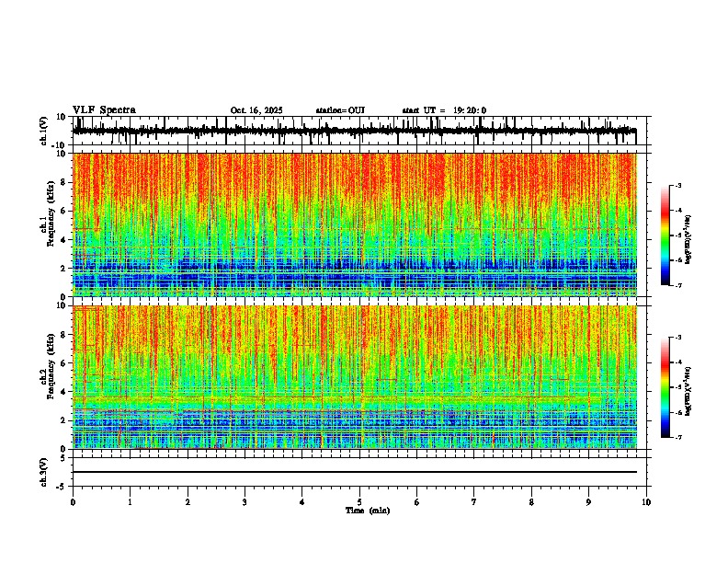Viewport: 728px width, 563px height.
Task: Select the date text "Oct. 16, 2025"
Action: point(256,110)
